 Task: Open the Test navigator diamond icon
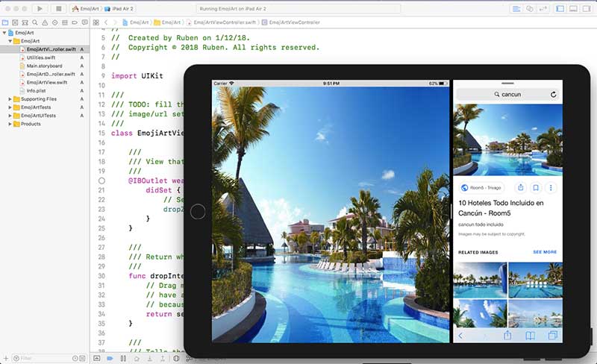(x=54, y=22)
